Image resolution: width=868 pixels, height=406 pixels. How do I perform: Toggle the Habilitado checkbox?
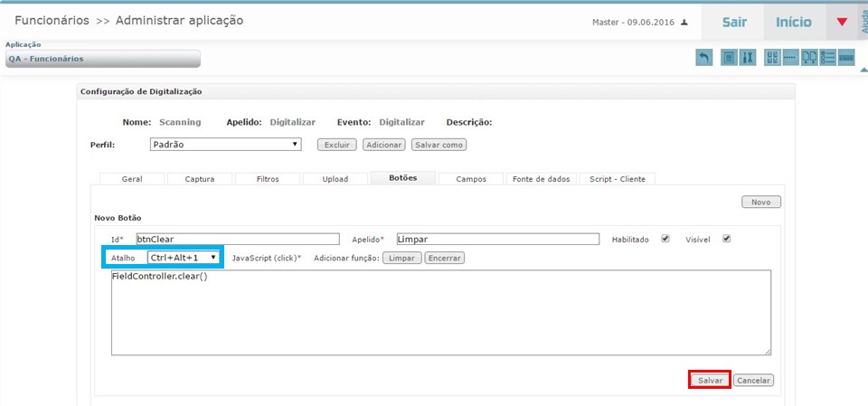pyautogui.click(x=665, y=239)
